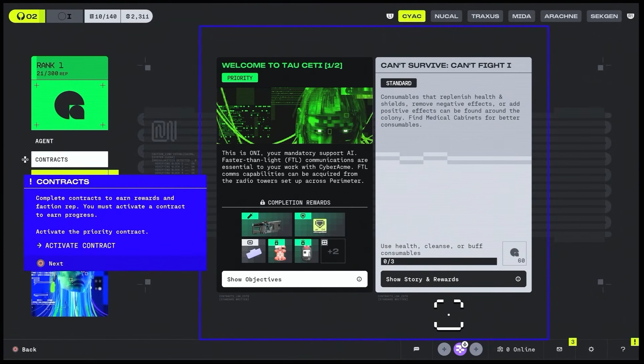Click the left plus squad slot
644x364 pixels.
coord(444,349)
